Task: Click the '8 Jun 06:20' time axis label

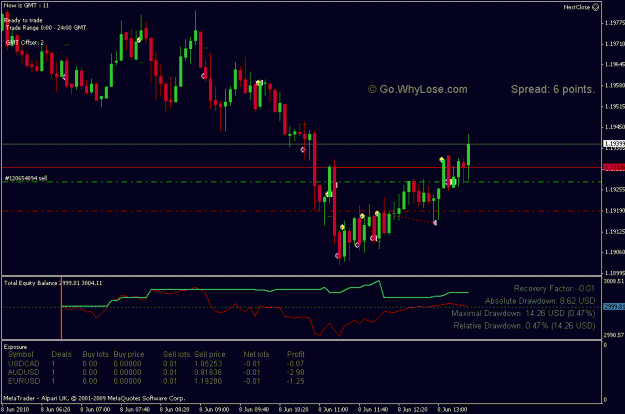Action: (x=55, y=410)
